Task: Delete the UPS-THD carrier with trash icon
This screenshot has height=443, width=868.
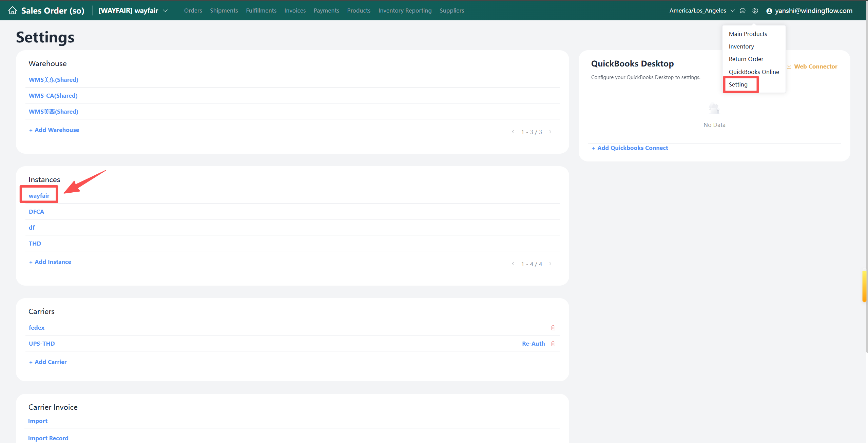Action: (x=553, y=344)
